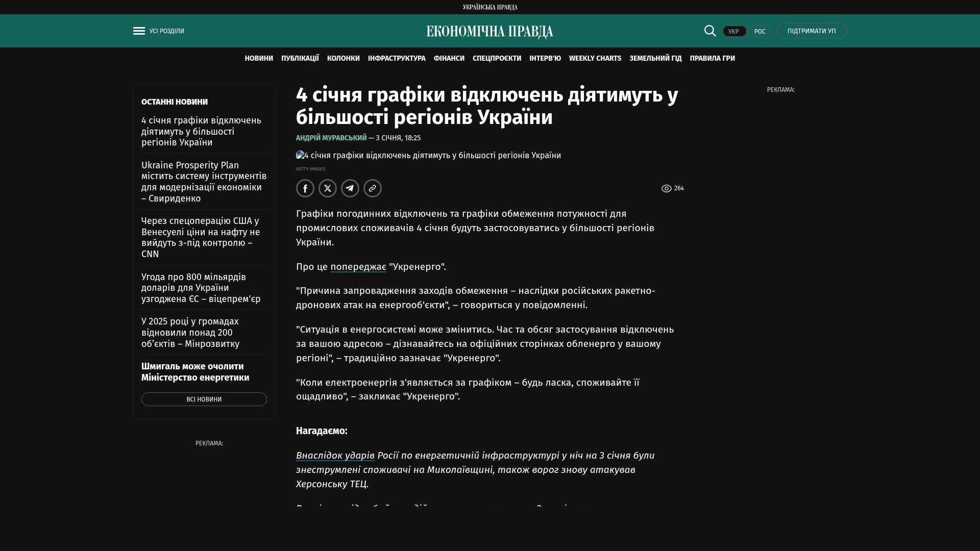Share article on Facebook
The height and width of the screenshot is (551, 980).
305,188
